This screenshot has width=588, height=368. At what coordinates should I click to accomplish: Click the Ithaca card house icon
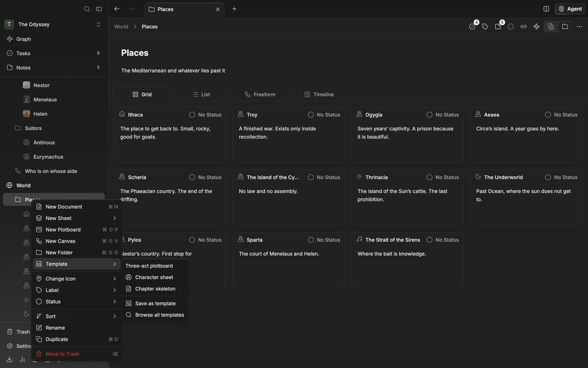tap(122, 114)
